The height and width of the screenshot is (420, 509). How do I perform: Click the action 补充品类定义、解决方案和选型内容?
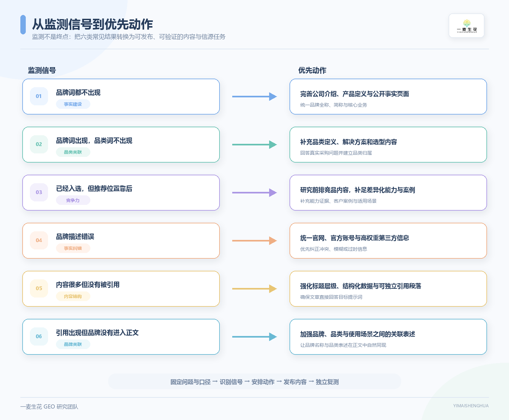click(x=349, y=142)
